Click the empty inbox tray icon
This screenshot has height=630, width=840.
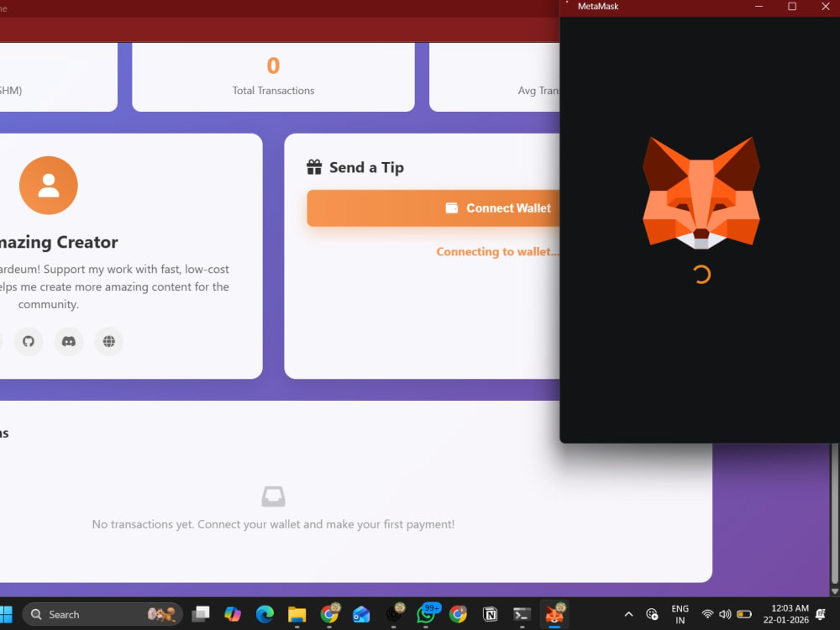(x=273, y=496)
